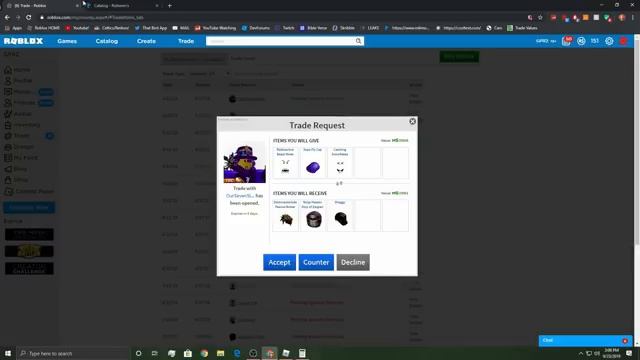This screenshot has height=360, width=640.
Task: Open Microsoft Edge from the taskbar
Action: click(x=237, y=353)
